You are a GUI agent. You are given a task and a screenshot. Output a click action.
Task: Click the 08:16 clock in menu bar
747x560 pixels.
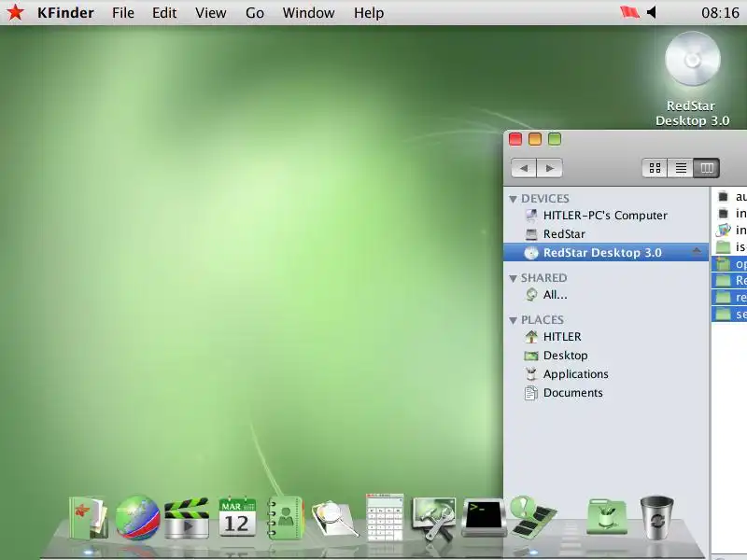click(720, 13)
